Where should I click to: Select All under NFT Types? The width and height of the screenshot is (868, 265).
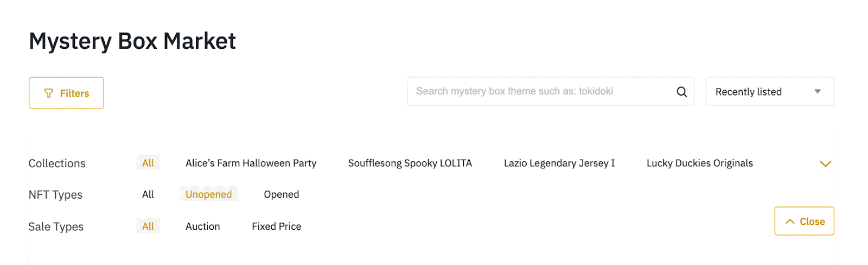(148, 194)
